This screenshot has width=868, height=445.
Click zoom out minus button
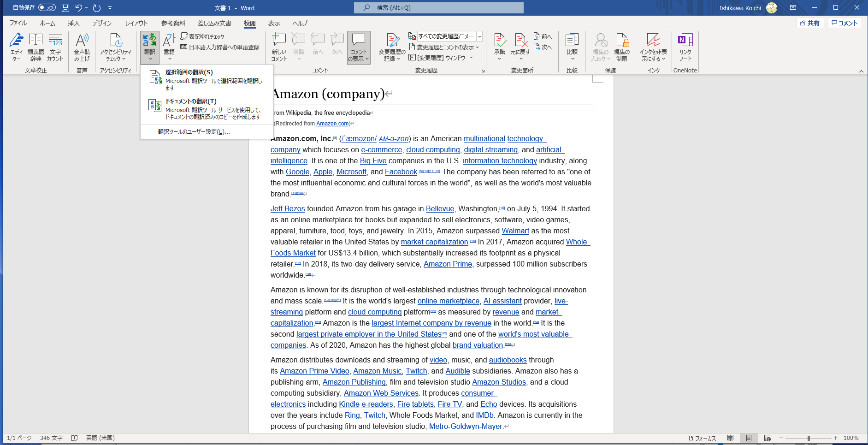click(781, 438)
